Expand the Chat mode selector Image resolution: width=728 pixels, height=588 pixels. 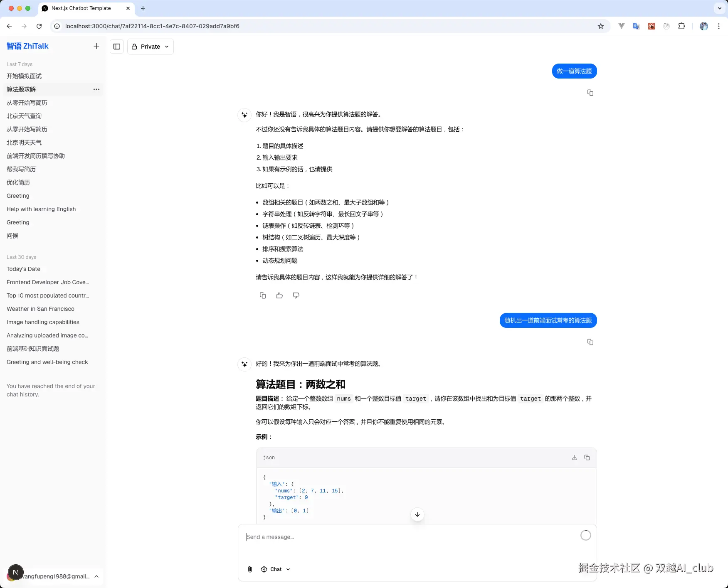tap(275, 569)
